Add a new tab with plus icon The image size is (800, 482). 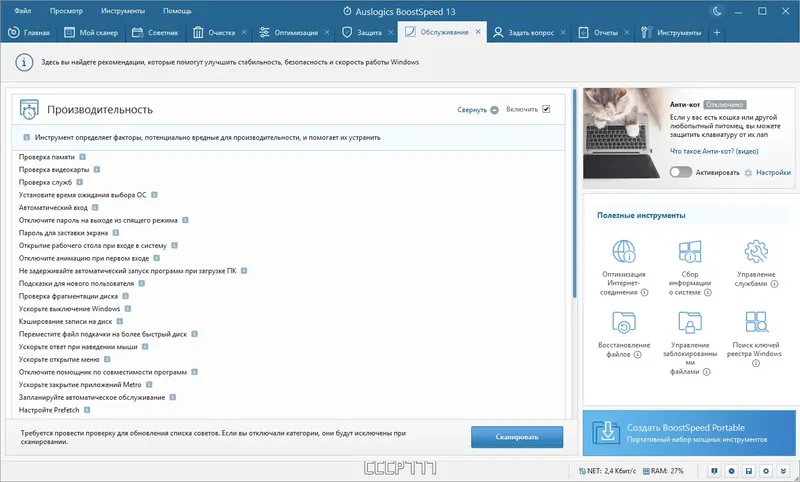(717, 32)
